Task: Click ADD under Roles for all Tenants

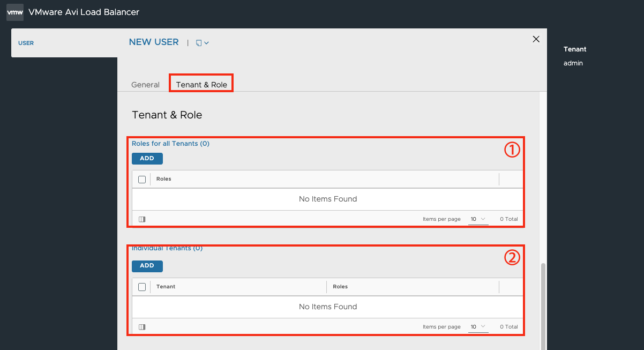Action: point(147,159)
